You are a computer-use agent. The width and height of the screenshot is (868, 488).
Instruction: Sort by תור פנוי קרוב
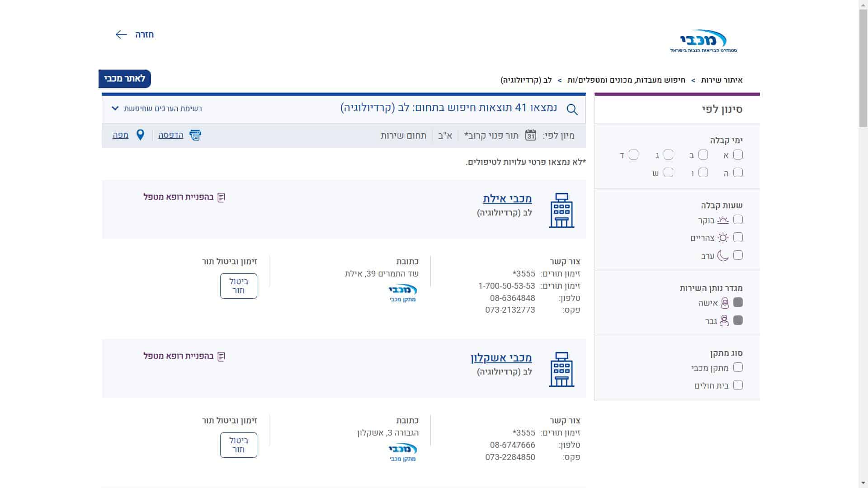coord(491,136)
